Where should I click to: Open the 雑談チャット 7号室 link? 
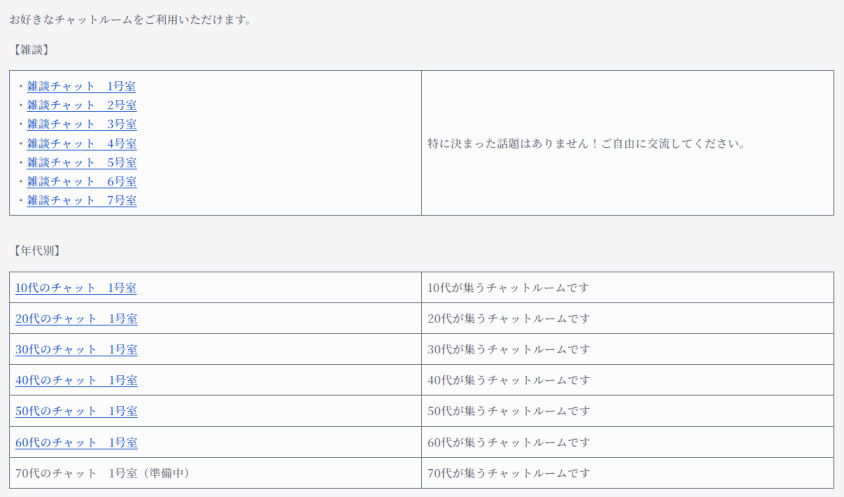pyautogui.click(x=81, y=200)
